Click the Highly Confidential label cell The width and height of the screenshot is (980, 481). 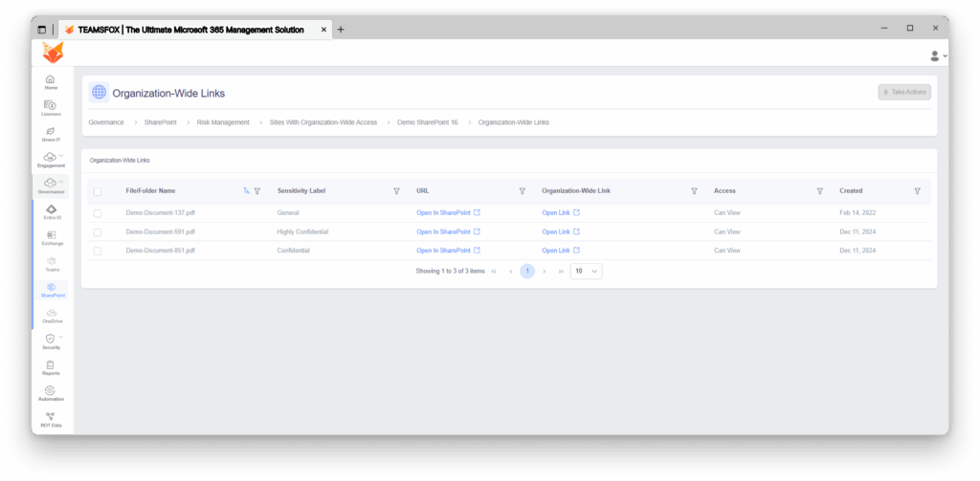(302, 231)
